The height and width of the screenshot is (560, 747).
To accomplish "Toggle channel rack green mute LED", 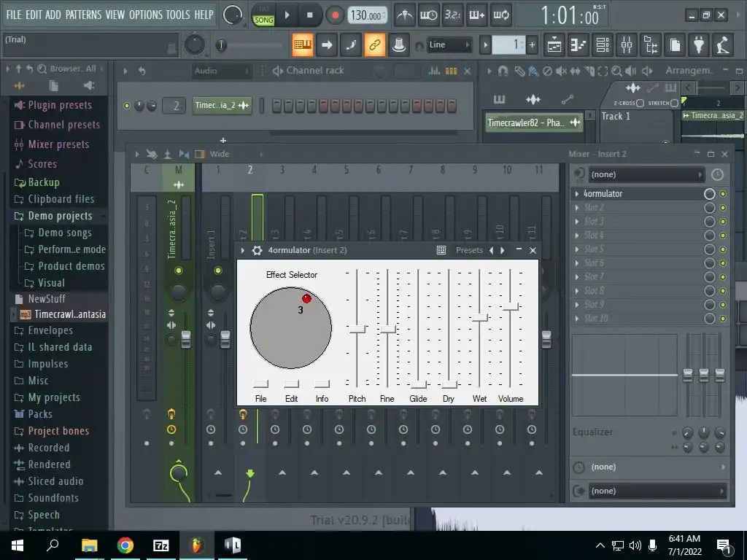I will click(x=127, y=106).
